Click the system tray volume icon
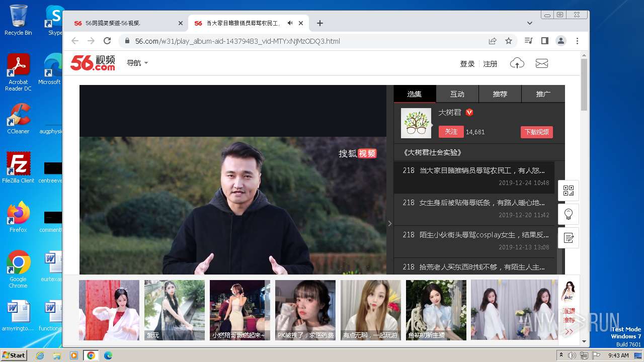644x362 pixels. pyautogui.click(x=572, y=355)
